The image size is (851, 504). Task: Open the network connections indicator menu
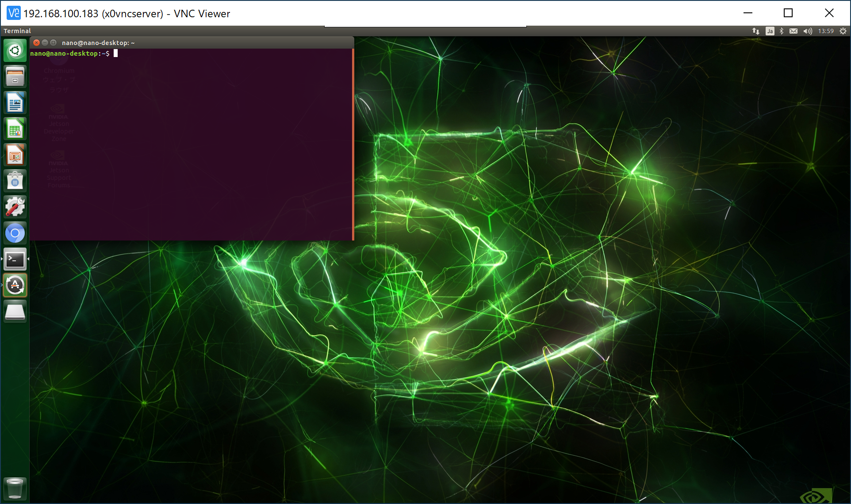[x=756, y=31]
